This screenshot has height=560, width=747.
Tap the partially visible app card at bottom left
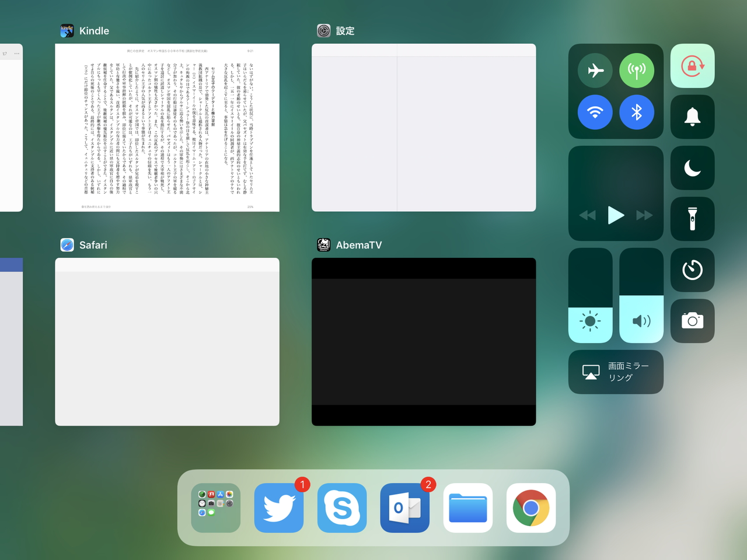point(11,342)
